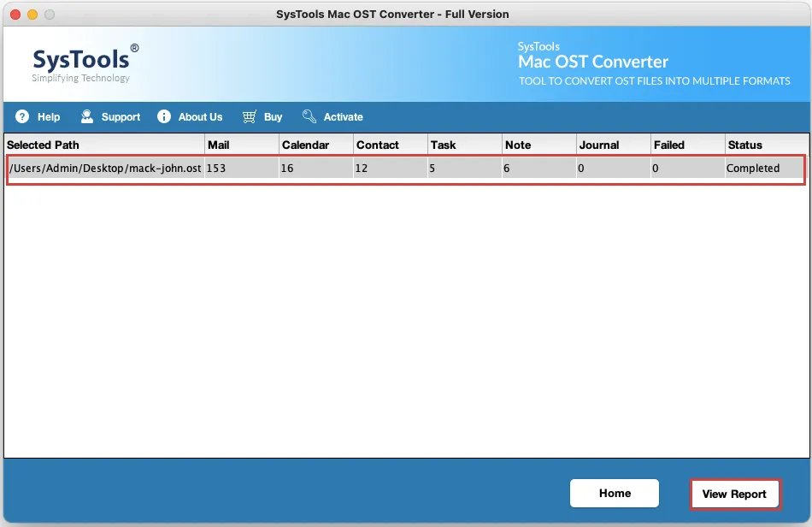Screen dimensions: 812x527
Task: Click the Failed column header
Action: [688, 145]
